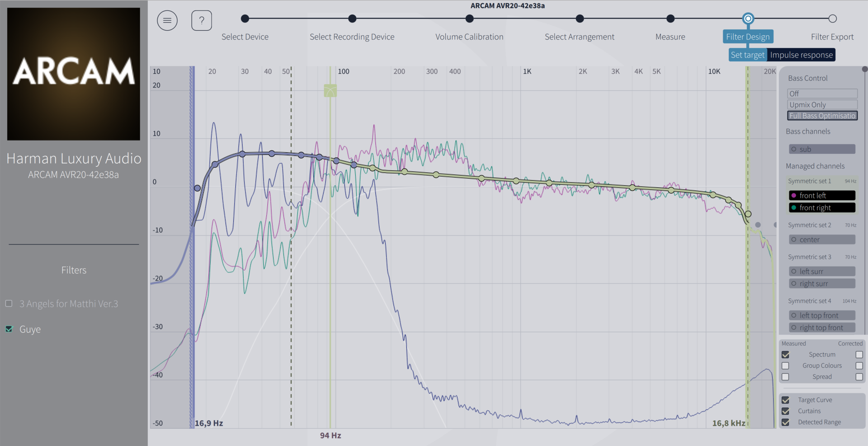Enable the 3 Angels for Matthi Ver.3 filter
This screenshot has width=868, height=446.
click(9, 304)
